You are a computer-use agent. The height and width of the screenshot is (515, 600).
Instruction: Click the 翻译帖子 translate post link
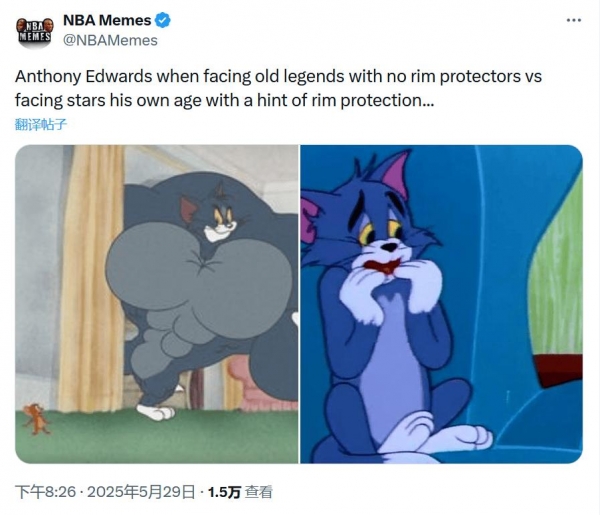click(x=41, y=124)
